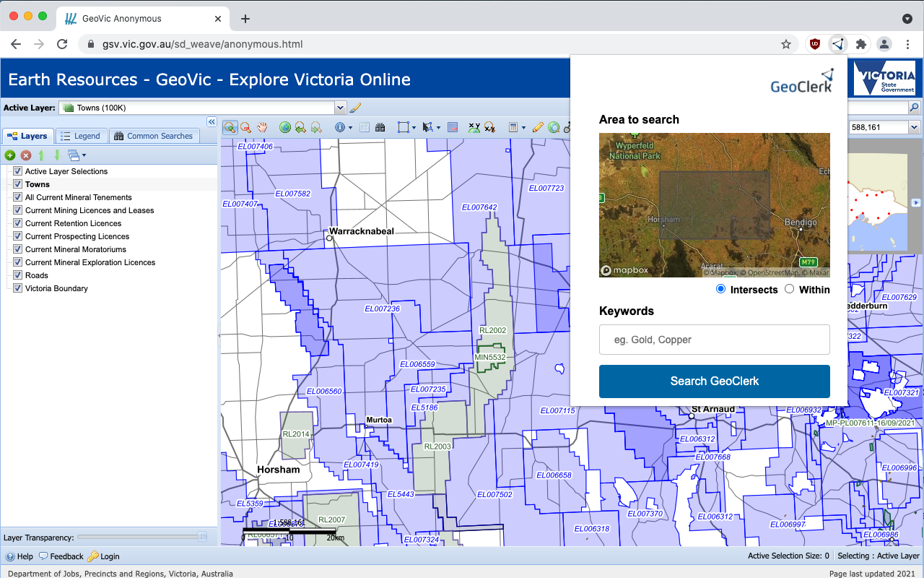The width and height of the screenshot is (924, 578).
Task: Toggle Current Mining Licences and Leases checkbox
Action: 18,210
